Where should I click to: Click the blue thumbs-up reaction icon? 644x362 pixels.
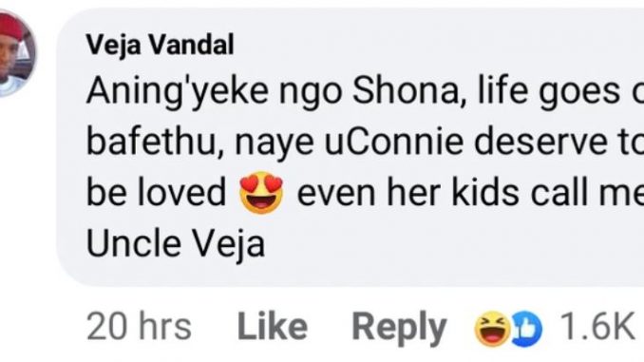click(527, 329)
